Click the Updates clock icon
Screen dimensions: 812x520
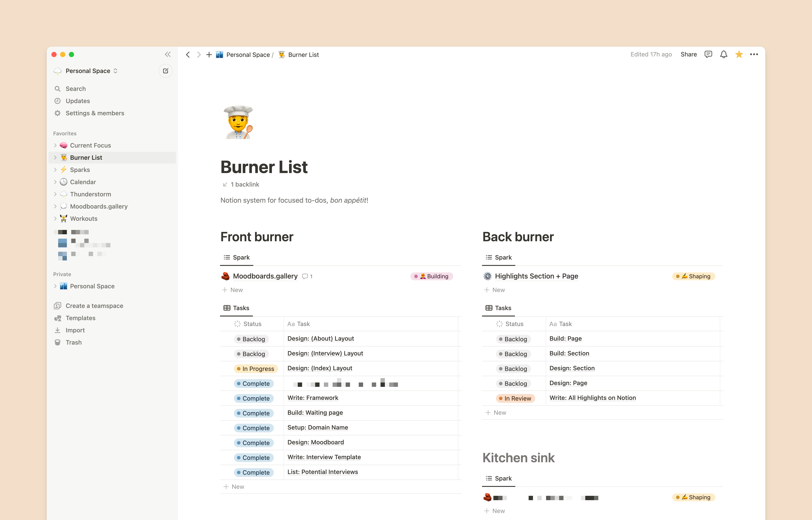58,101
